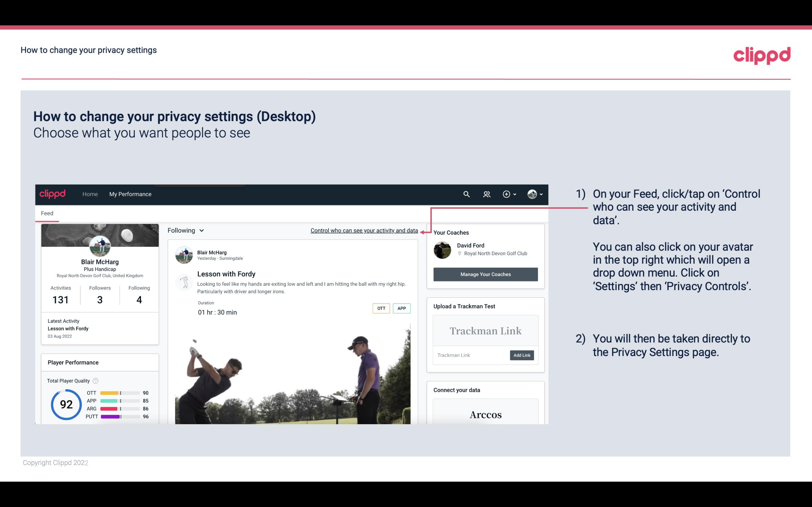This screenshot has height=507, width=812.
Task: Select the Home navigation tab
Action: (89, 194)
